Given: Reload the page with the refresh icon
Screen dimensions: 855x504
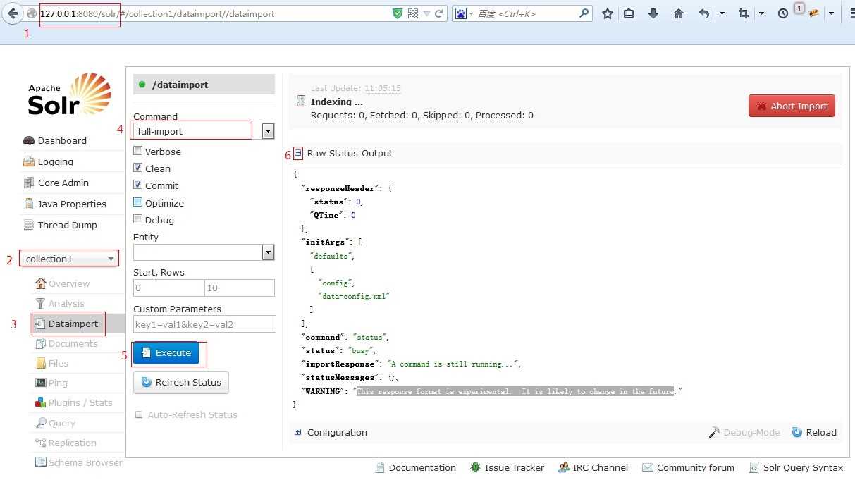Looking at the screenshot, I should pyautogui.click(x=439, y=13).
